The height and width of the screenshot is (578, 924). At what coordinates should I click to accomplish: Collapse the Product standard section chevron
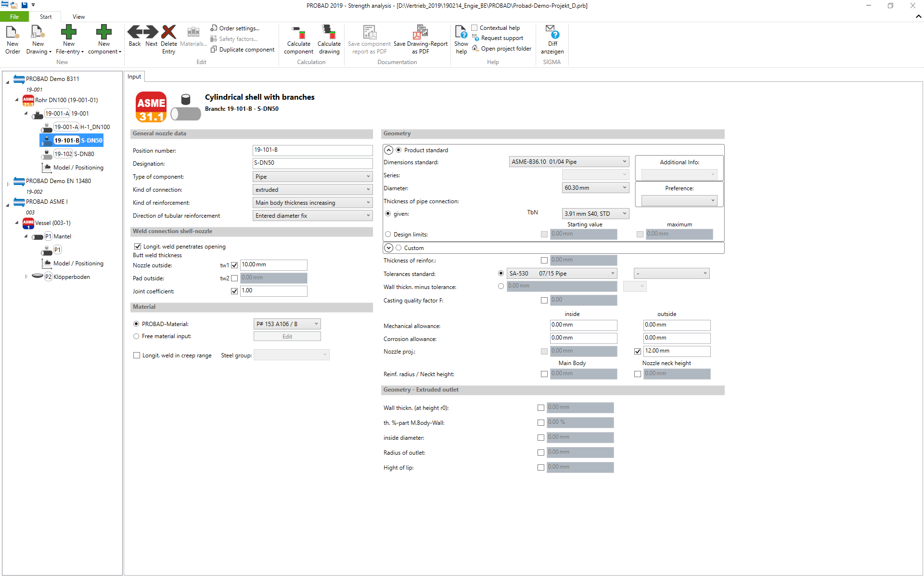coord(388,150)
